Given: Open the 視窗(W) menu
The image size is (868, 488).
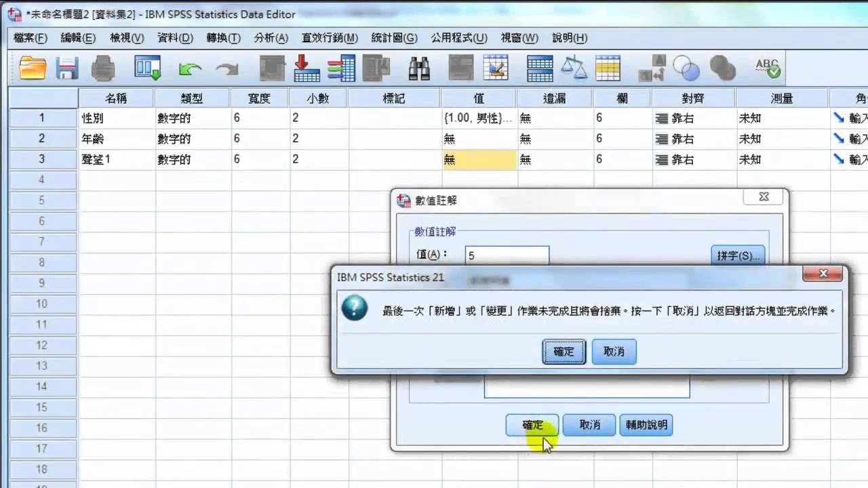Looking at the screenshot, I should click(x=519, y=38).
